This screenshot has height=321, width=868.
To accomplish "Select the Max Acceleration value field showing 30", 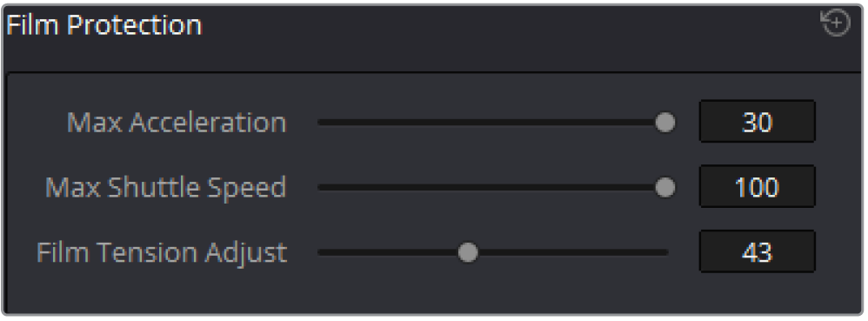I will pos(758,122).
